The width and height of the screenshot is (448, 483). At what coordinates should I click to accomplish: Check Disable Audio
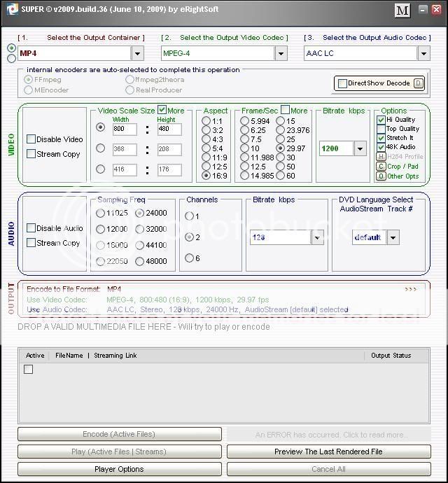point(31,228)
